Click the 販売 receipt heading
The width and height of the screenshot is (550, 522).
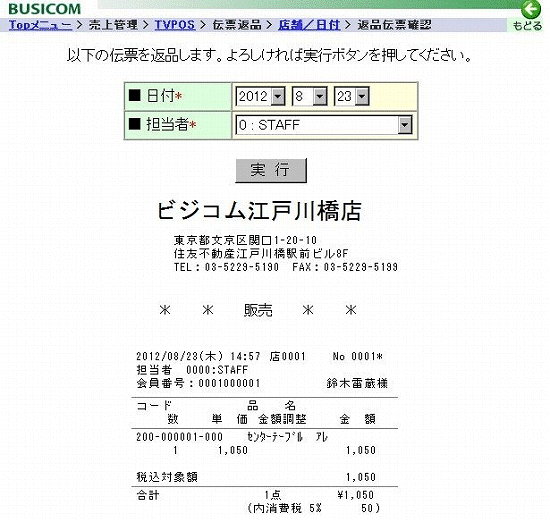click(258, 310)
